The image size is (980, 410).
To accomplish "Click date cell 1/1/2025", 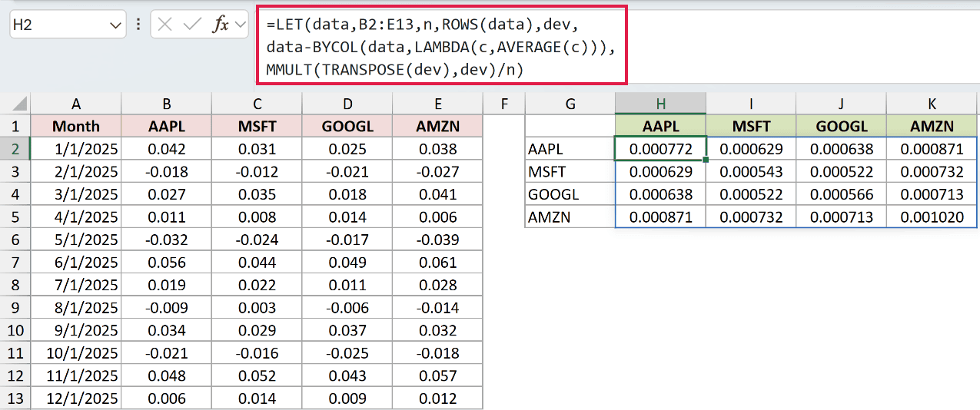I will pyautogui.click(x=76, y=149).
